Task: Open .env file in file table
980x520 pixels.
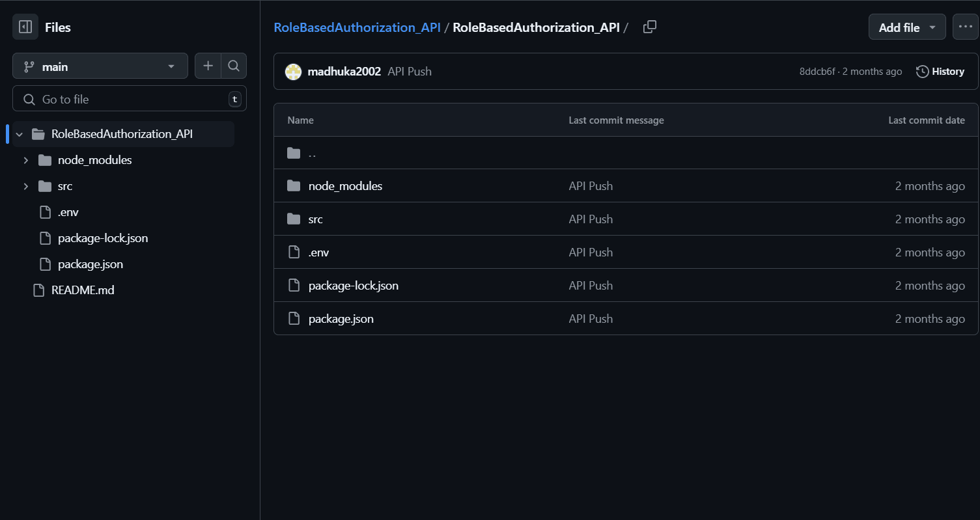Action: point(319,253)
